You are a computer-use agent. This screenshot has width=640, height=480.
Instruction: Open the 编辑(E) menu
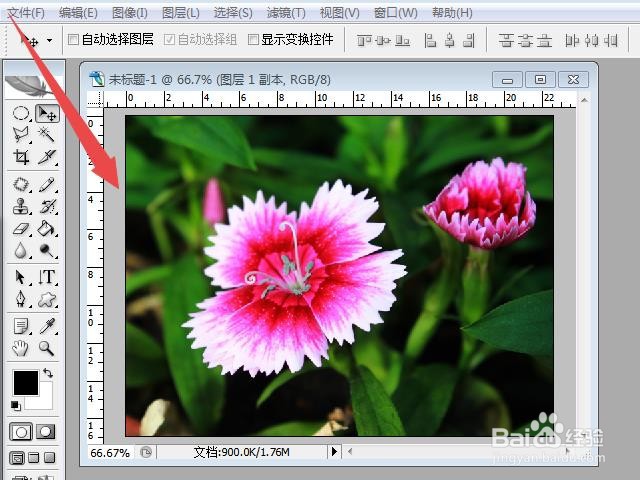(x=78, y=13)
